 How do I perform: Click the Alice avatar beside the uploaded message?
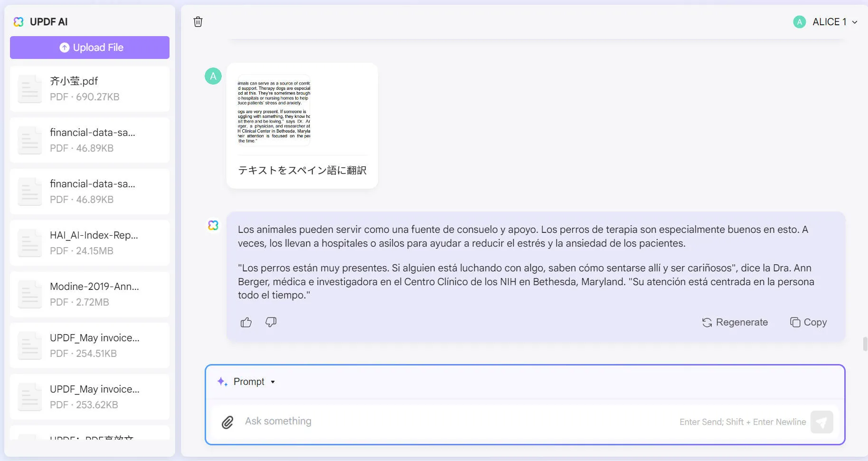213,76
